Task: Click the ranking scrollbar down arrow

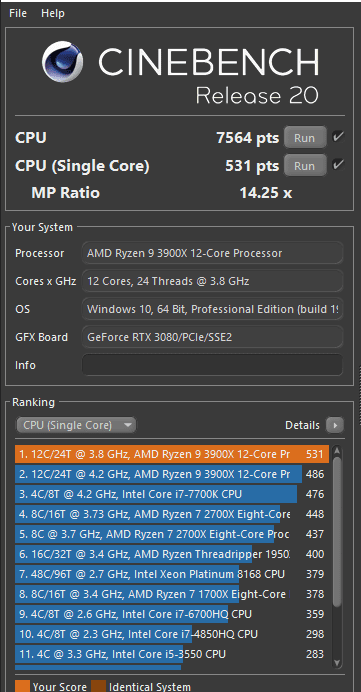Action: [x=337, y=662]
